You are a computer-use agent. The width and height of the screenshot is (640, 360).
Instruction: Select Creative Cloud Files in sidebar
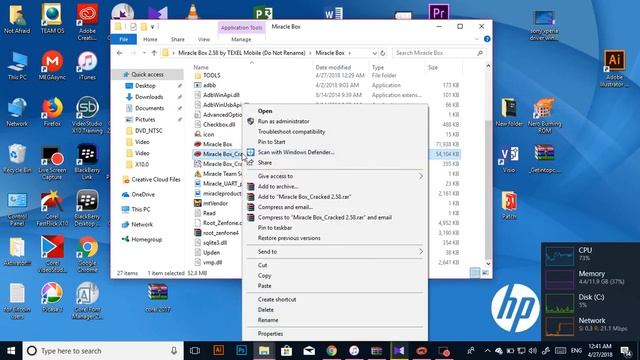point(156,179)
